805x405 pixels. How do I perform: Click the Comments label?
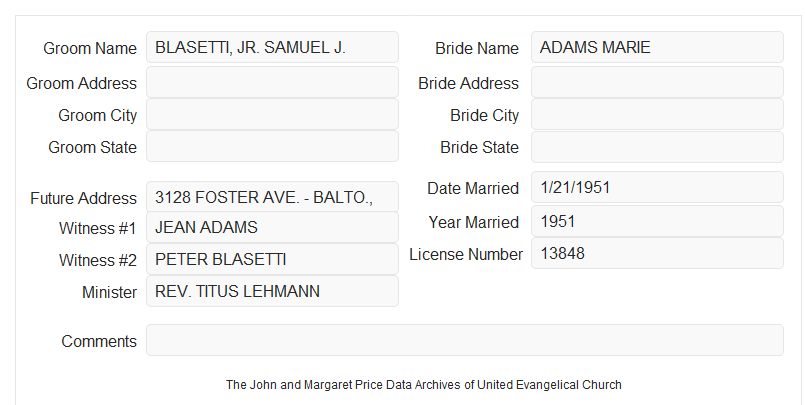[x=99, y=341]
